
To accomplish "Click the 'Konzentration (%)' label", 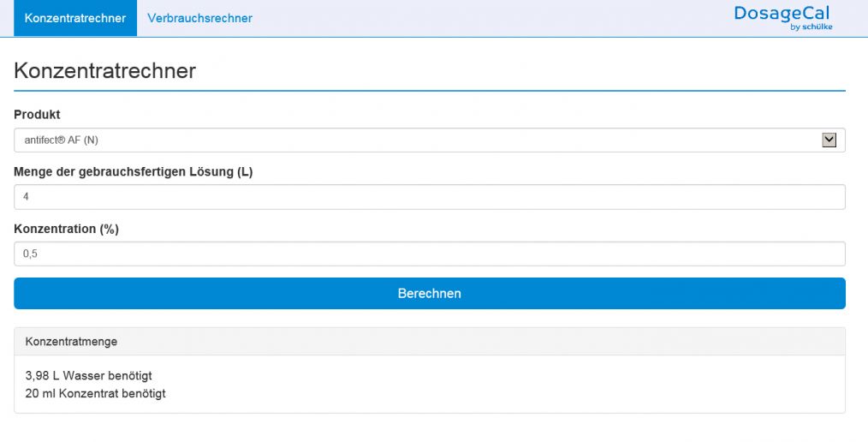I will pos(64,229).
